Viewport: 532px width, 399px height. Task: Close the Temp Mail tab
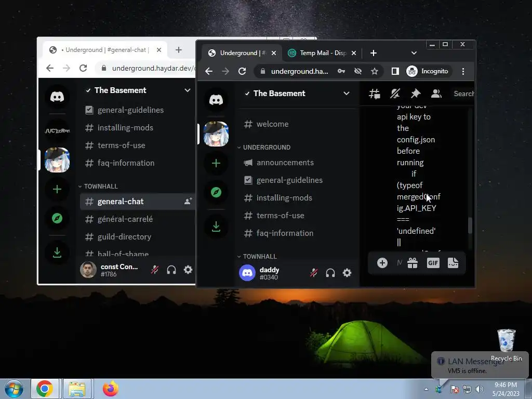pos(353,53)
